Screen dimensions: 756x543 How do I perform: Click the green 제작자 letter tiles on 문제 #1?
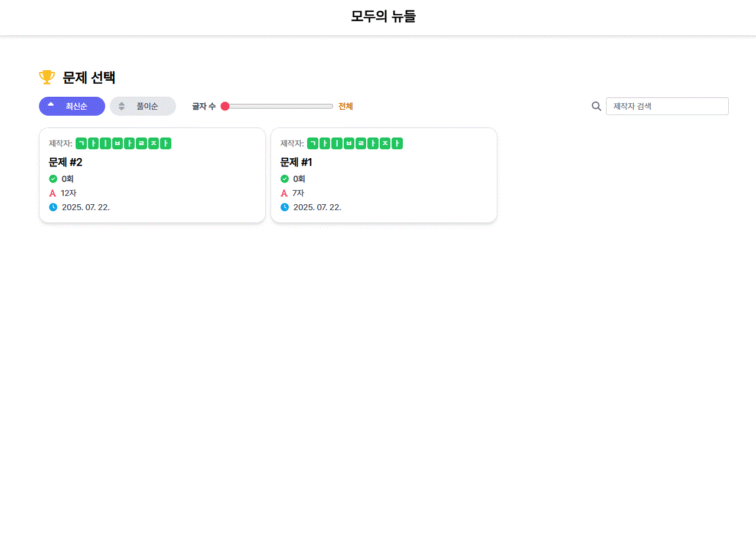(x=355, y=143)
